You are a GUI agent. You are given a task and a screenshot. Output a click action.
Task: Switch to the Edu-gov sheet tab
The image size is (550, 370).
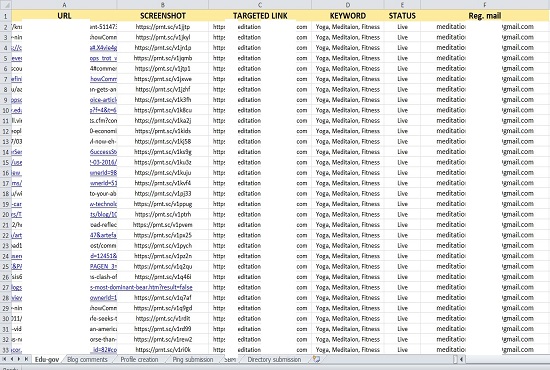pyautogui.click(x=47, y=359)
